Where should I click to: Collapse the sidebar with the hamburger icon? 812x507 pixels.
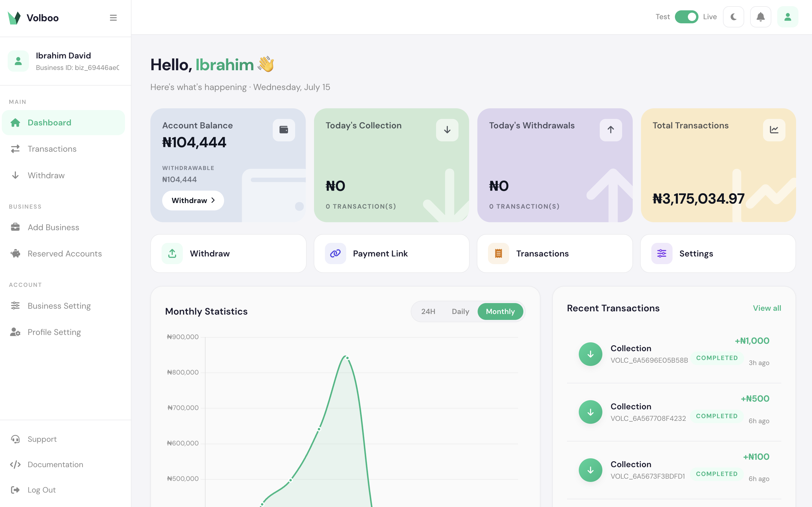coord(113,17)
